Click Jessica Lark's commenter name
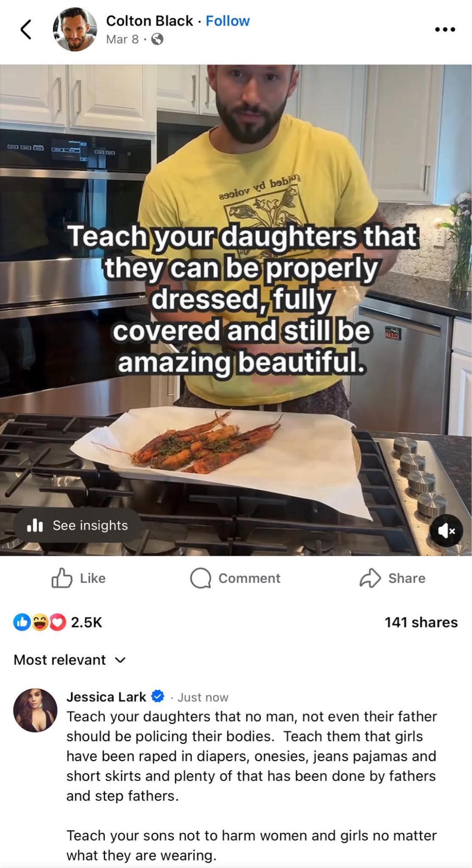Screen dimensions: 472x868 pyautogui.click(x=106, y=697)
